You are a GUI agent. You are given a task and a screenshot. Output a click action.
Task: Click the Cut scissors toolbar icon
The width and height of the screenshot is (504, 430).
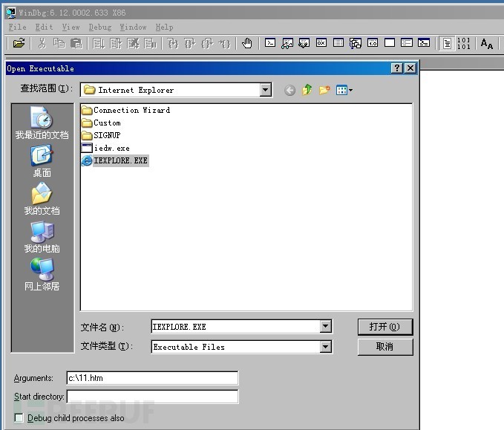click(42, 43)
